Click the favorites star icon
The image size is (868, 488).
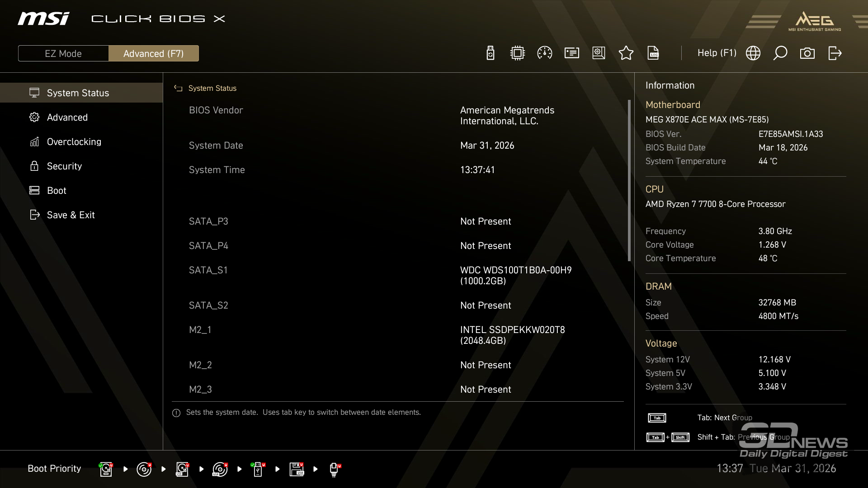pos(626,53)
